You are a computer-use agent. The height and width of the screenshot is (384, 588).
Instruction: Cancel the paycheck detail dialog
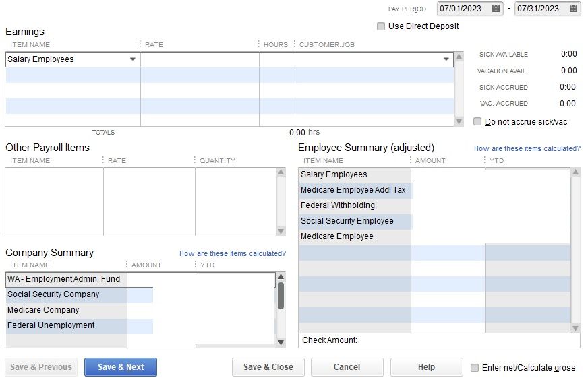[x=347, y=367]
